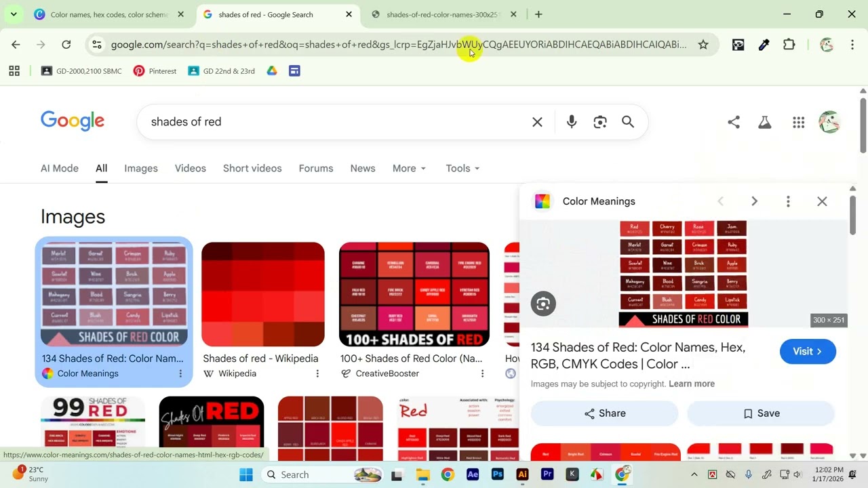Open the Short videos tab
The height and width of the screenshot is (488, 868).
[x=252, y=168]
